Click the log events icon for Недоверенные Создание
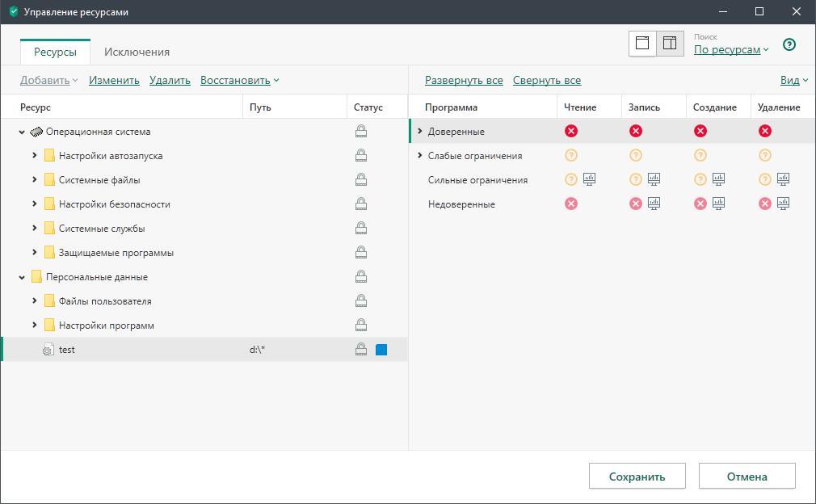This screenshot has width=816, height=504. click(x=718, y=204)
